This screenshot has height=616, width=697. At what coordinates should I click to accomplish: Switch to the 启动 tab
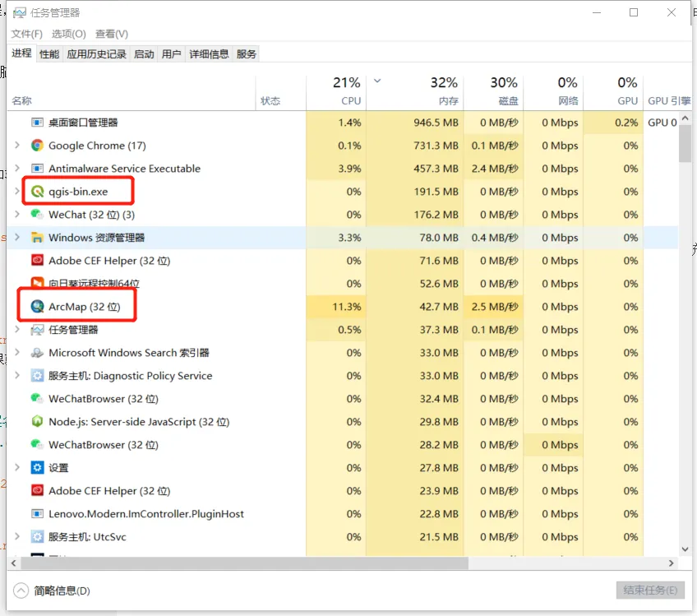144,54
